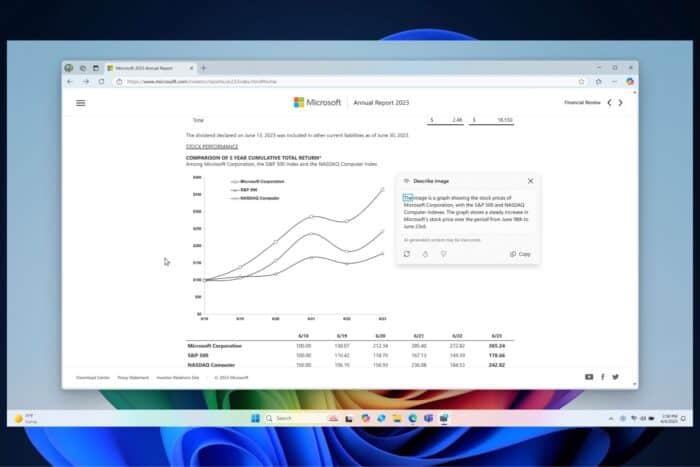Open the Facebook icon in footer

(603, 377)
